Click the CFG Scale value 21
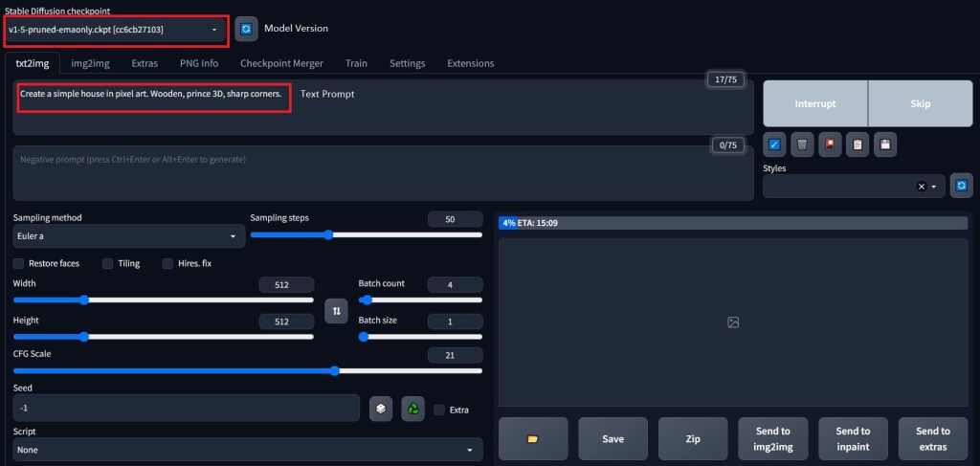Image resolution: width=980 pixels, height=466 pixels. 455,355
